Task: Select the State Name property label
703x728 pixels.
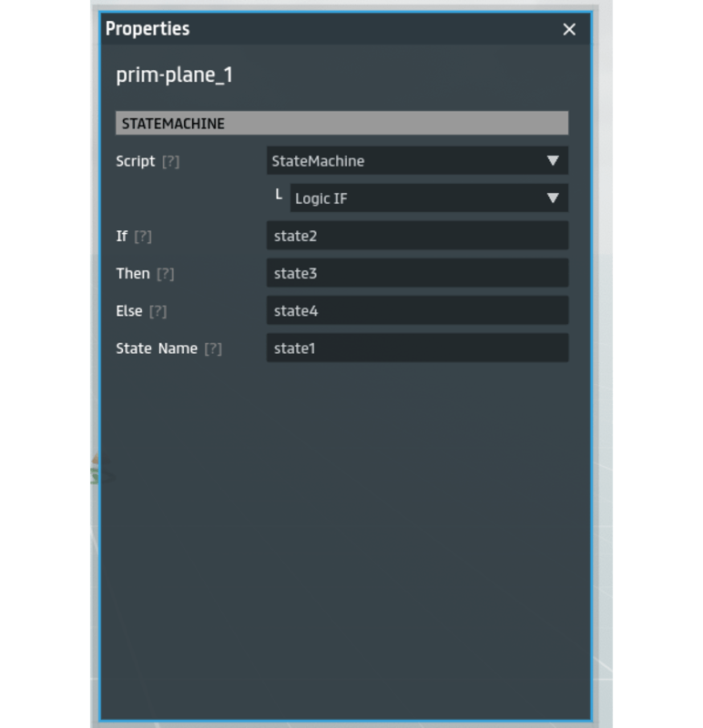Action: click(157, 349)
